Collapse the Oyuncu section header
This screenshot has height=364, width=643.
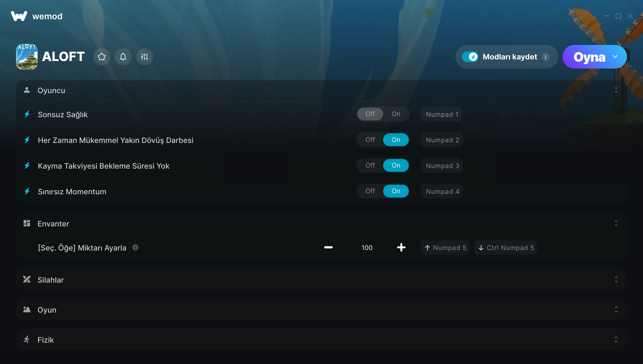pos(322,90)
